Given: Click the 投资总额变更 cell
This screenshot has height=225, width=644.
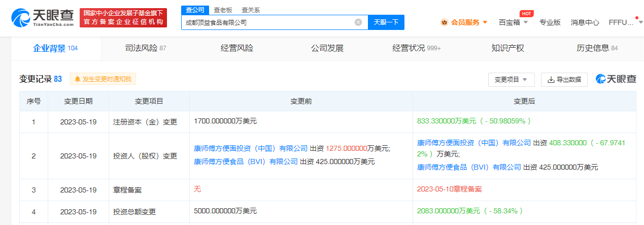Looking at the screenshot, I should [149, 211].
